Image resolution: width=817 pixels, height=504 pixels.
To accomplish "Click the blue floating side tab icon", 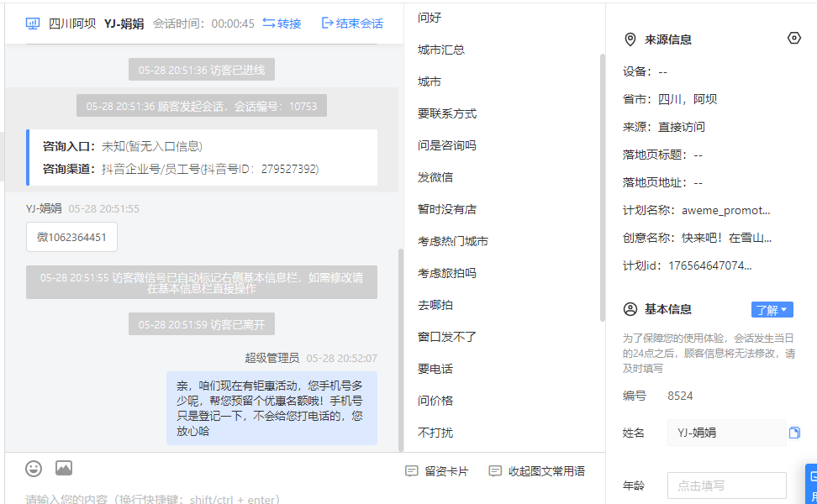I will tap(811, 483).
